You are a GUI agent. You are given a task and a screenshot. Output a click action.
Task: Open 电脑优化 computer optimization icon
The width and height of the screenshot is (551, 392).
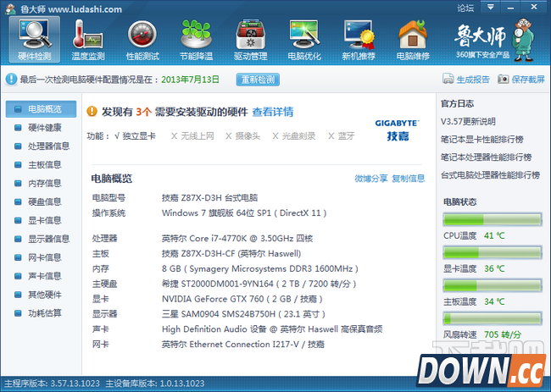click(304, 40)
